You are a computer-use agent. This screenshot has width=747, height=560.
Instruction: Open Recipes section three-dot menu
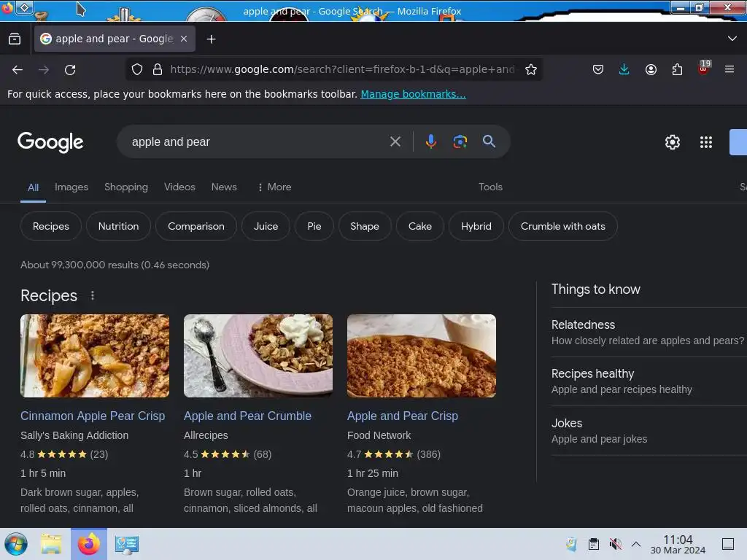coord(93,296)
